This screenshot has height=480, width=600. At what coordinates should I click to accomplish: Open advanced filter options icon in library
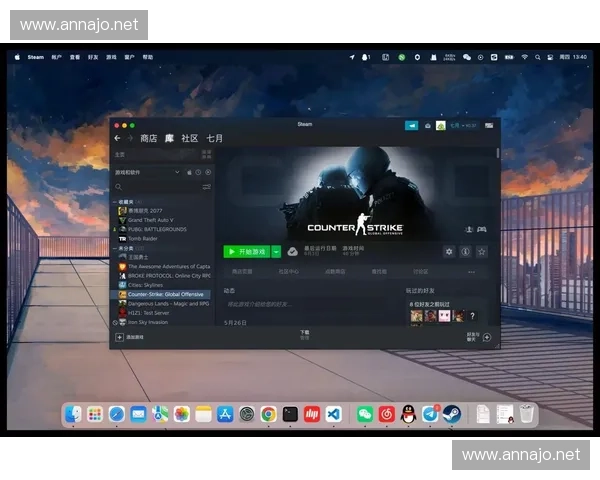207,187
